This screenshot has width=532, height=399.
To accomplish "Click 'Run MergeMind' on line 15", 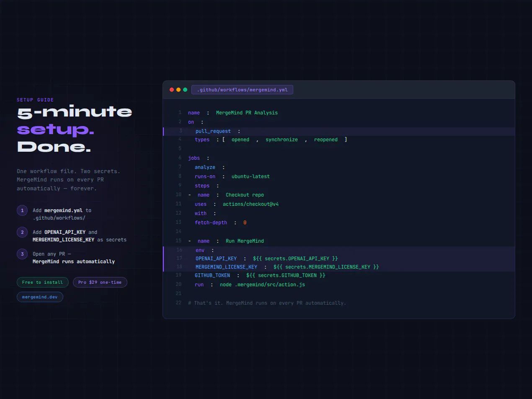I will point(245,241).
